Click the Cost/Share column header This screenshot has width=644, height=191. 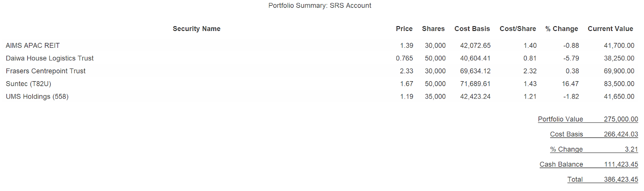coord(518,29)
